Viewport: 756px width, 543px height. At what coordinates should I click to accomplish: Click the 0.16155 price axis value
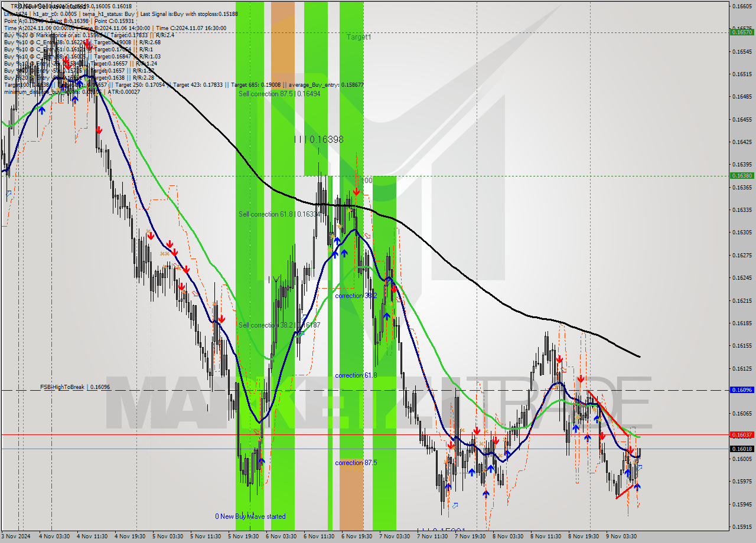click(x=742, y=346)
